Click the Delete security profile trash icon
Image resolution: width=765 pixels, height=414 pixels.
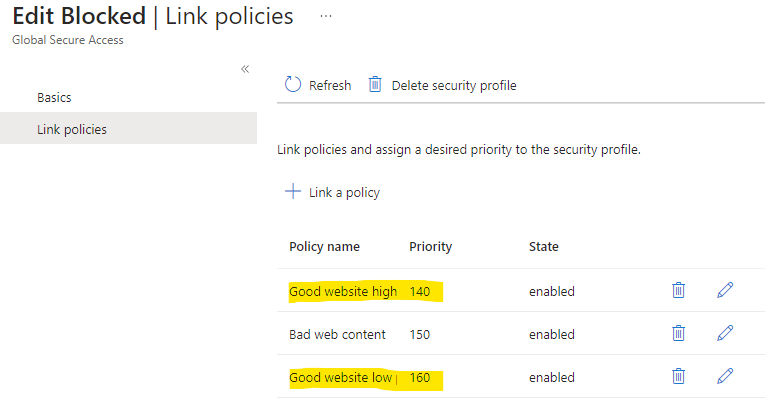tap(375, 84)
